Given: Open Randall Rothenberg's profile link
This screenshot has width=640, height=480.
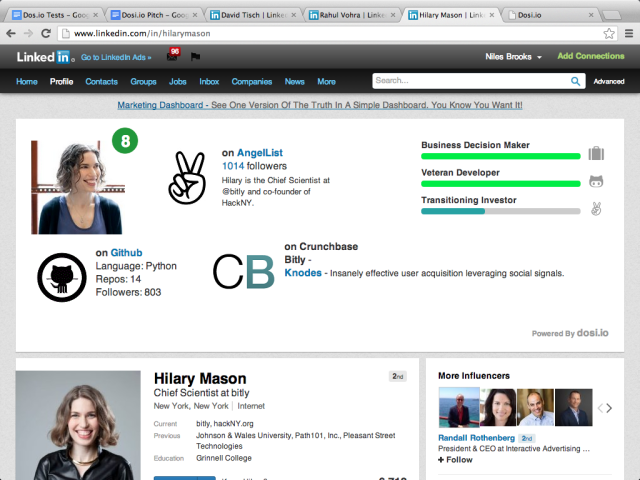Looking at the screenshot, I should point(476,438).
